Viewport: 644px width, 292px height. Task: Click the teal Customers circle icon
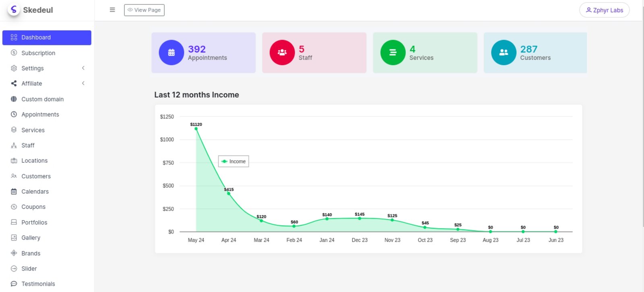[504, 52]
